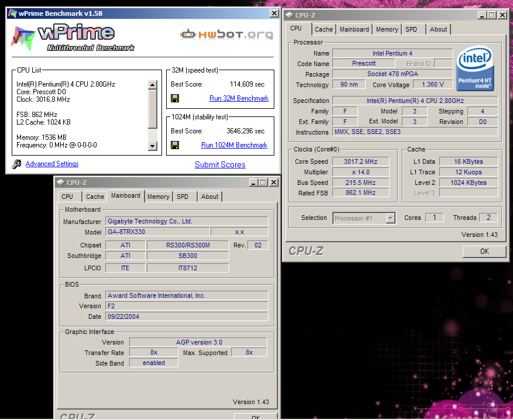The height and width of the screenshot is (420, 513).
Task: Click the Rated FSB value 862.1 MHz
Action: point(360,193)
